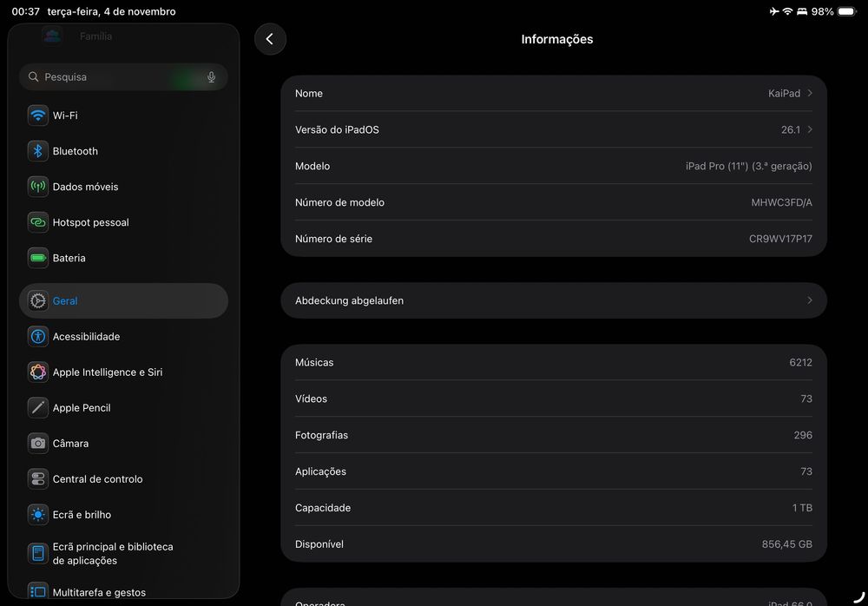This screenshot has height=606, width=868.
Task: Open Acessibilidade label
Action: (86, 336)
